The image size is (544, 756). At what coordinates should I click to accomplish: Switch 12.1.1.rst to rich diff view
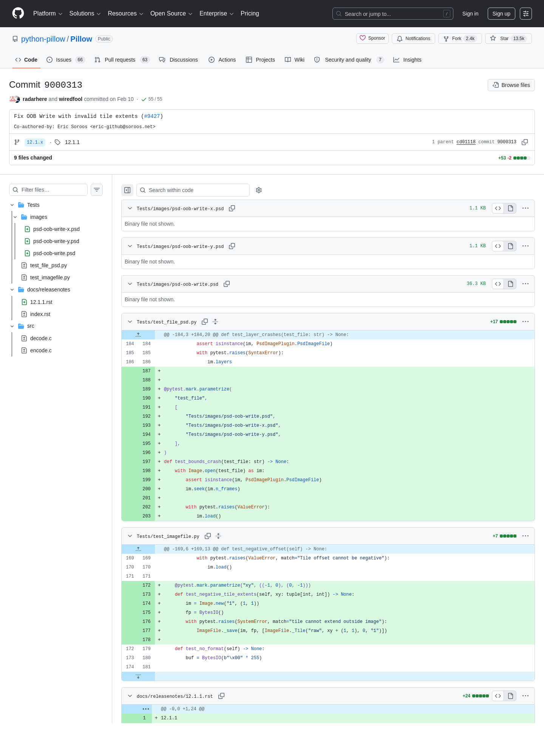[510, 696]
